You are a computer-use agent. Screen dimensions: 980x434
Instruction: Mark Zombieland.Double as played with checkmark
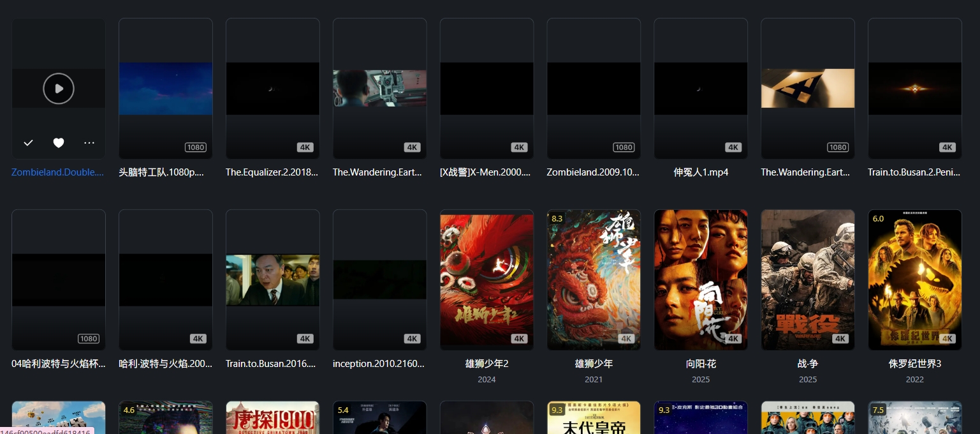[x=28, y=143]
